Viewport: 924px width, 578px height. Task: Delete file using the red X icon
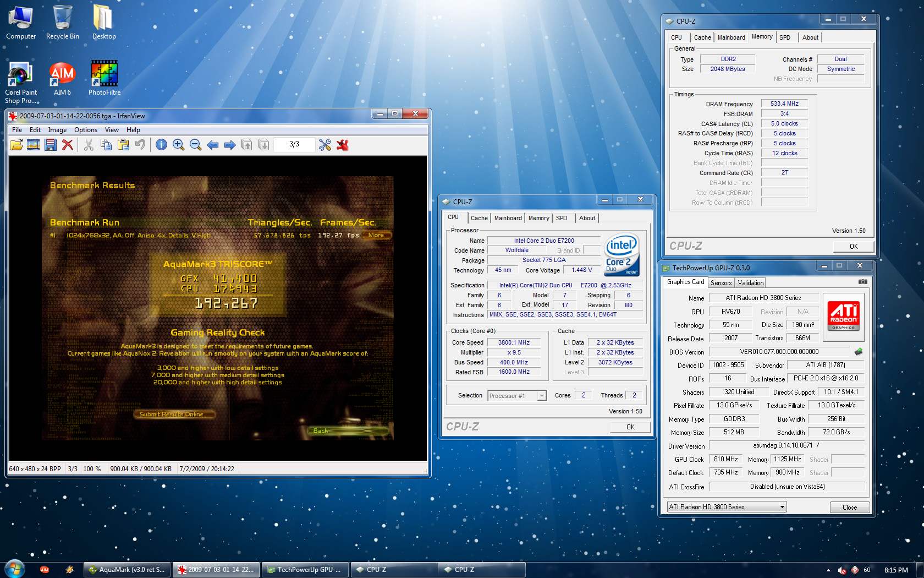pyautogui.click(x=68, y=145)
